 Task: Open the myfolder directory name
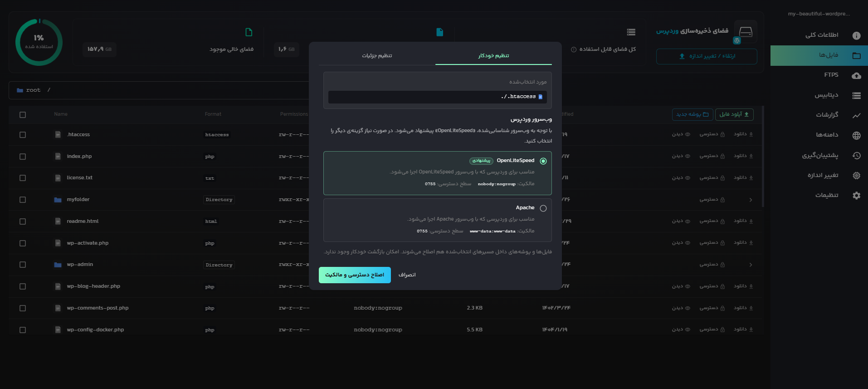tap(78, 200)
